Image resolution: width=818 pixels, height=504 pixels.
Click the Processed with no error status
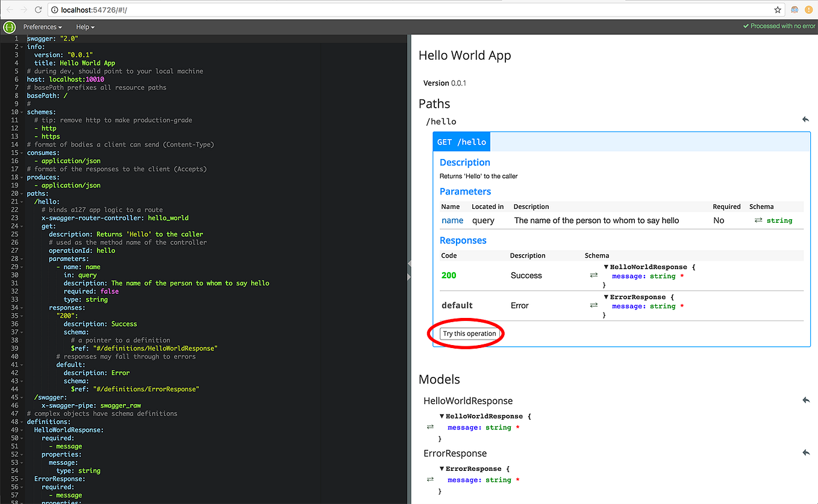779,26
